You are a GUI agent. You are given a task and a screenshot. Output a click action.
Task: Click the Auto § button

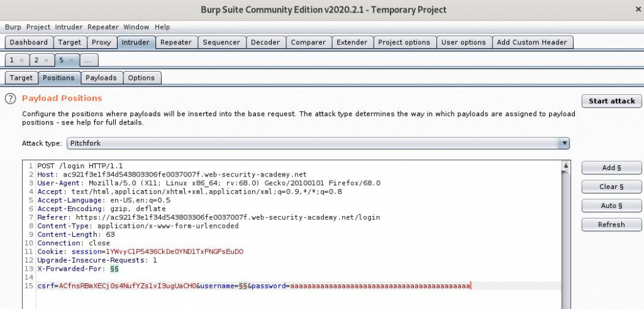[611, 205]
